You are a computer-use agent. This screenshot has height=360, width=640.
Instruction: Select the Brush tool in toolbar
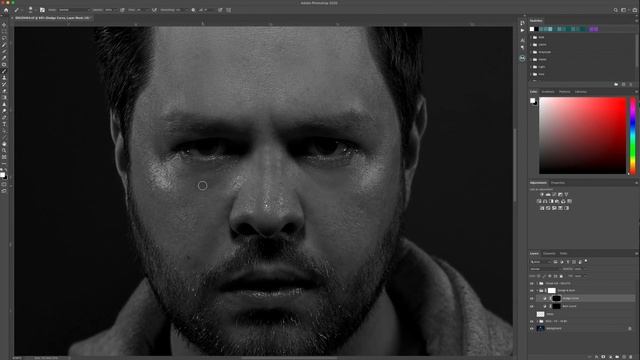(4, 71)
